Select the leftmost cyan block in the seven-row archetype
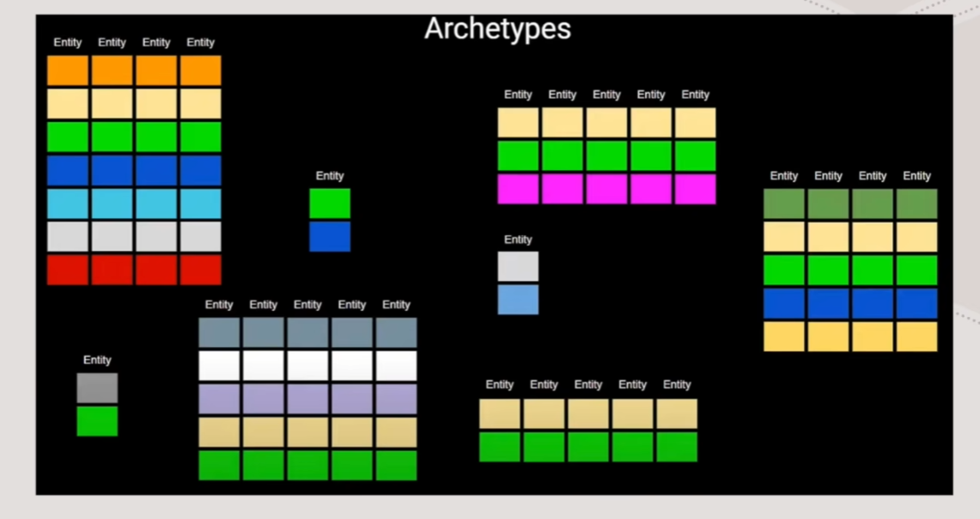This screenshot has width=980, height=519. coord(68,204)
